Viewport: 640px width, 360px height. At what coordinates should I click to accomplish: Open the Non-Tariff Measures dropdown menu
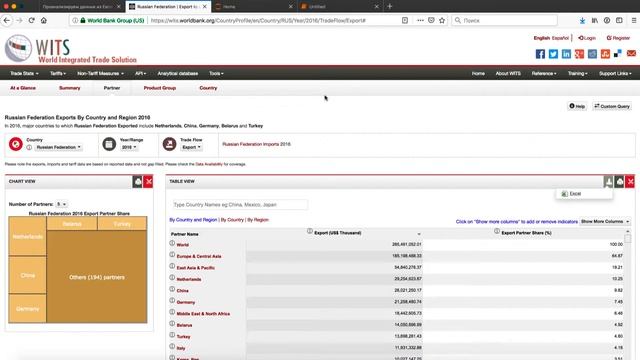(100, 73)
